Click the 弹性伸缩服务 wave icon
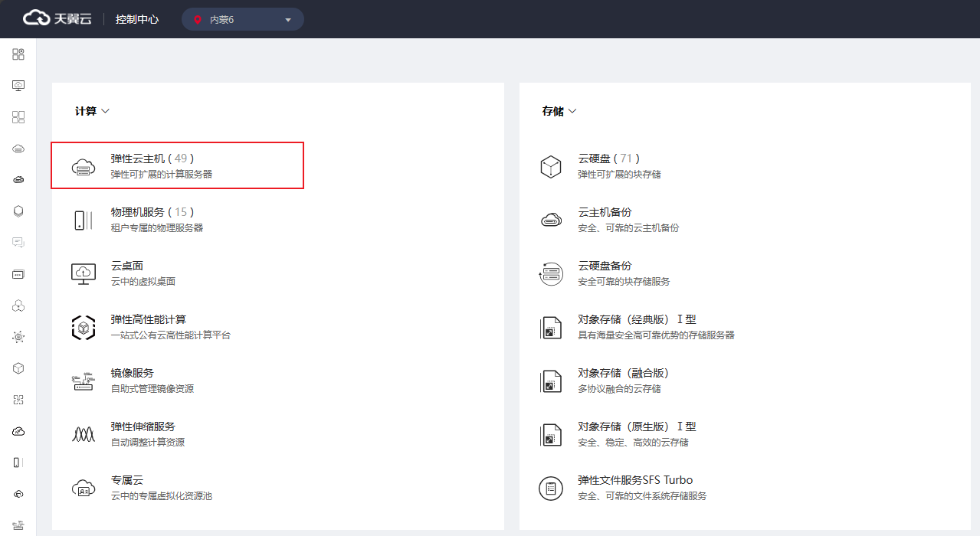This screenshot has height=536, width=980. tap(83, 434)
